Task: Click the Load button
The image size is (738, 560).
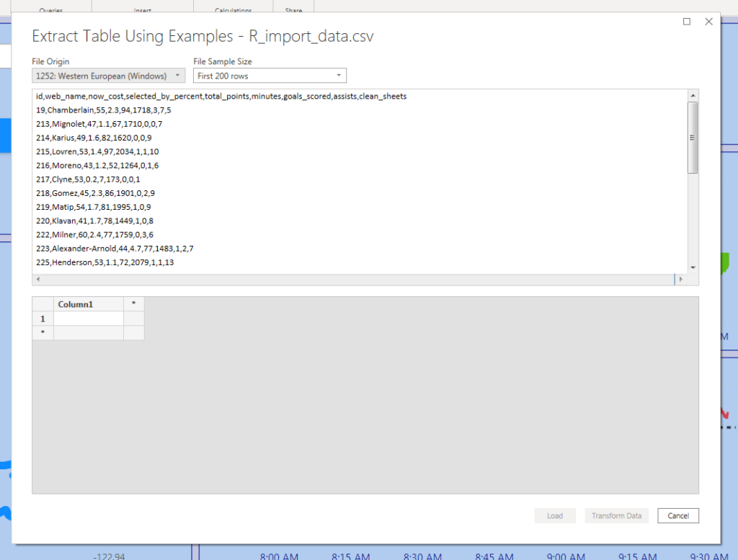Action: click(x=555, y=516)
